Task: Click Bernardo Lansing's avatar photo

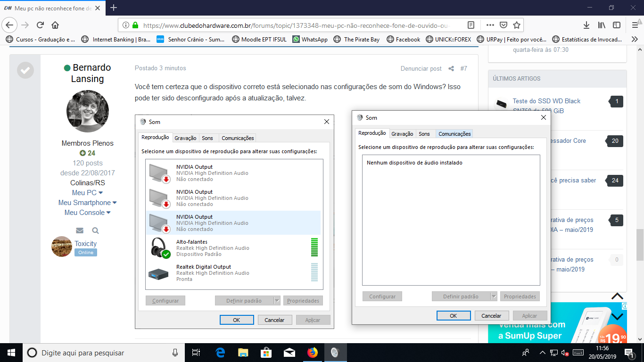Action: click(x=88, y=111)
